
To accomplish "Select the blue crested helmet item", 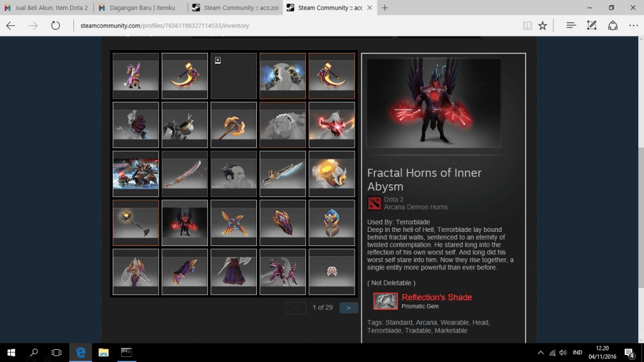I will tap(332, 223).
